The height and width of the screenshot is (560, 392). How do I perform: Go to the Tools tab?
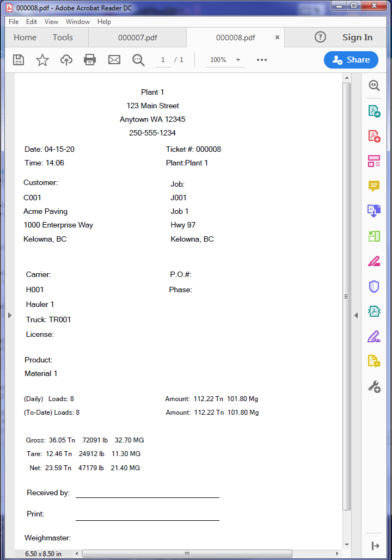(x=63, y=38)
